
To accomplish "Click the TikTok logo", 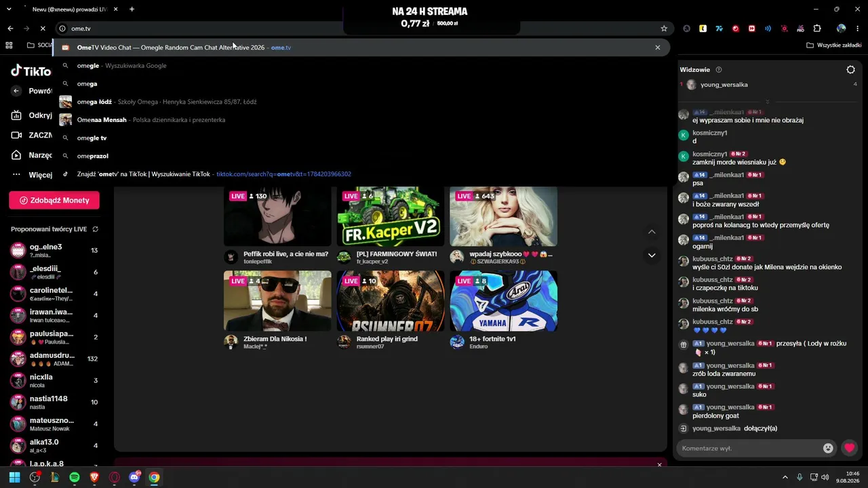I will pos(31,71).
